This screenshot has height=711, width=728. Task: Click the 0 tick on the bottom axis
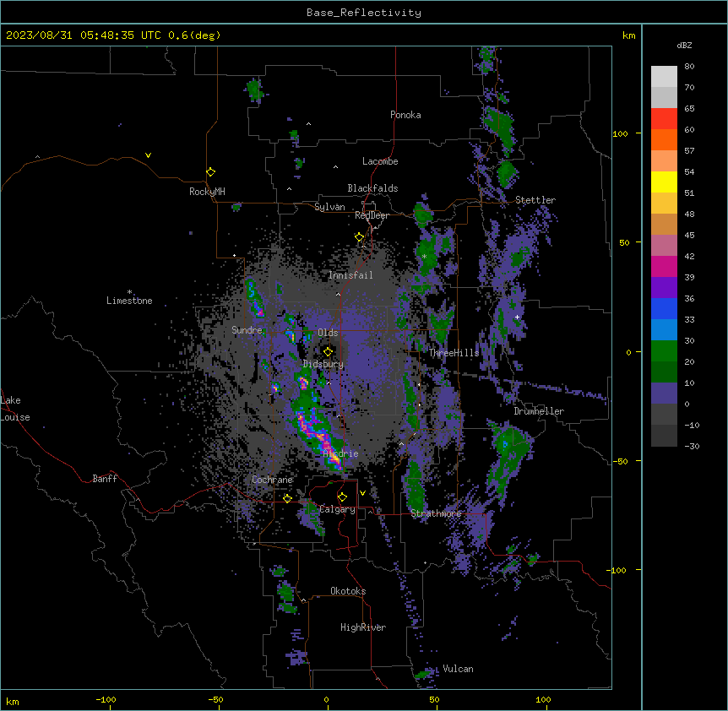[x=326, y=700]
